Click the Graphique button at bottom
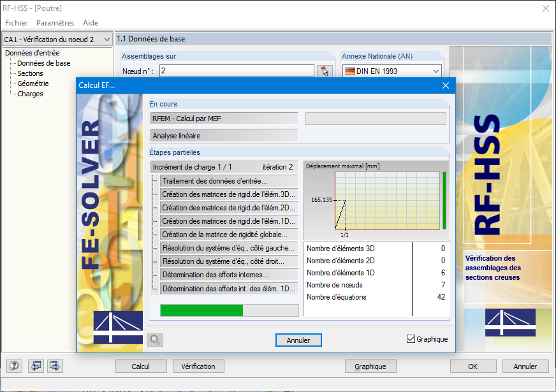The height and width of the screenshot is (392, 556). (370, 366)
